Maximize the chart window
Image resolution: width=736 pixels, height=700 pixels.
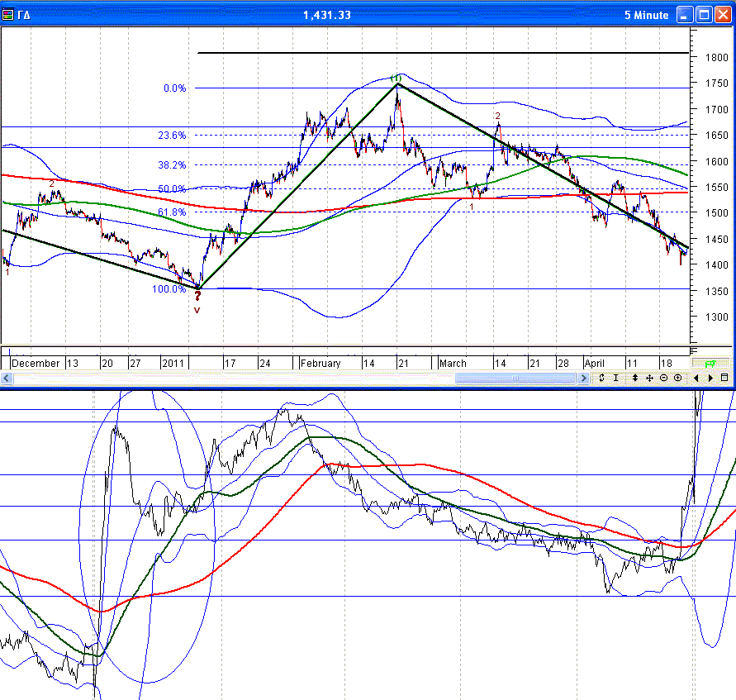(704, 15)
